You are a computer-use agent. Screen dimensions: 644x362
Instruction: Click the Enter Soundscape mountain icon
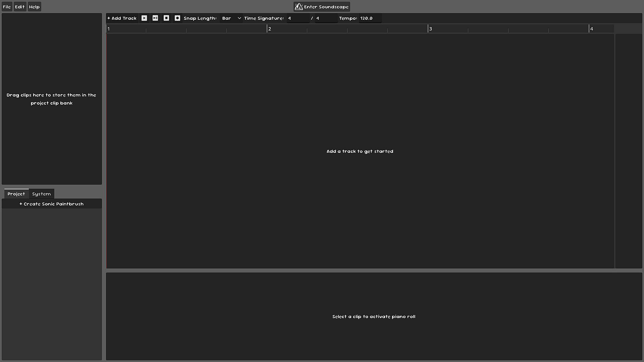click(x=299, y=7)
